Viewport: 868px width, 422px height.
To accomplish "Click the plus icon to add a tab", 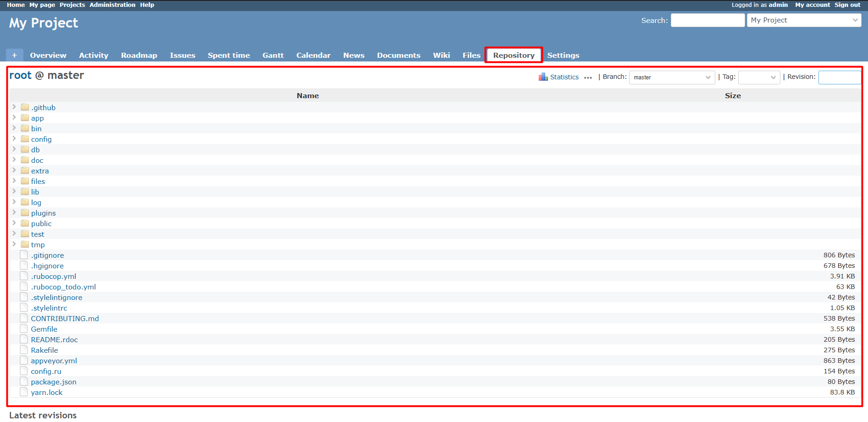I will pyautogui.click(x=14, y=55).
